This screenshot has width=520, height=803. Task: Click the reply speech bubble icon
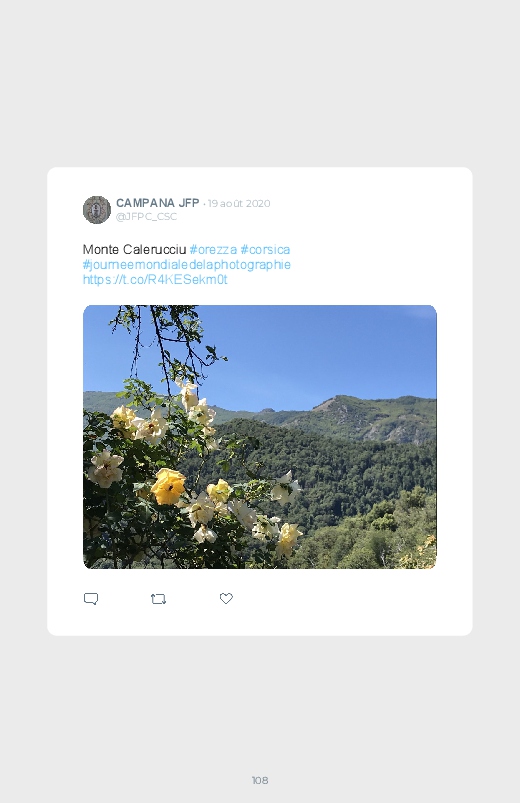[91, 599]
